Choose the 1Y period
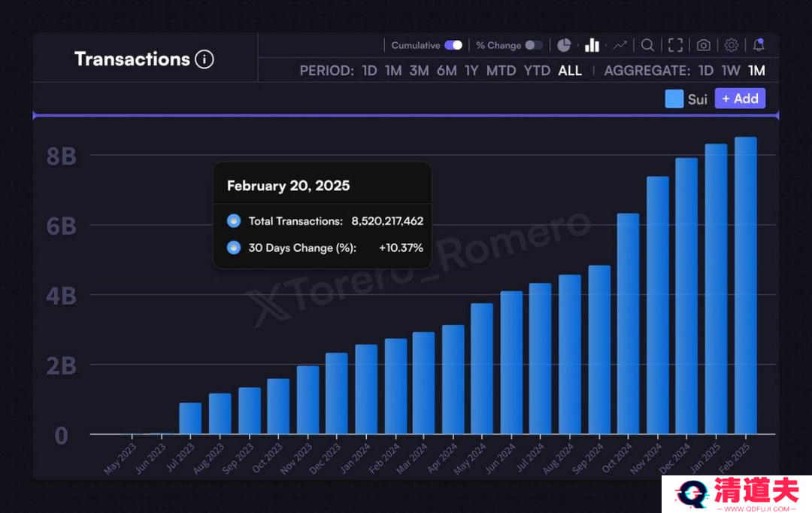This screenshot has width=812, height=513. pos(471,71)
